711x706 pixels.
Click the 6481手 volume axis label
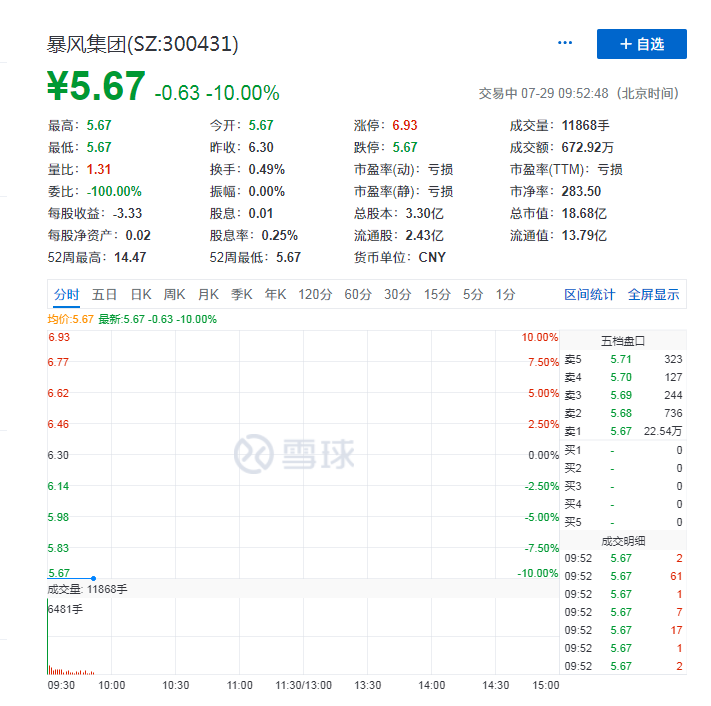point(65,609)
